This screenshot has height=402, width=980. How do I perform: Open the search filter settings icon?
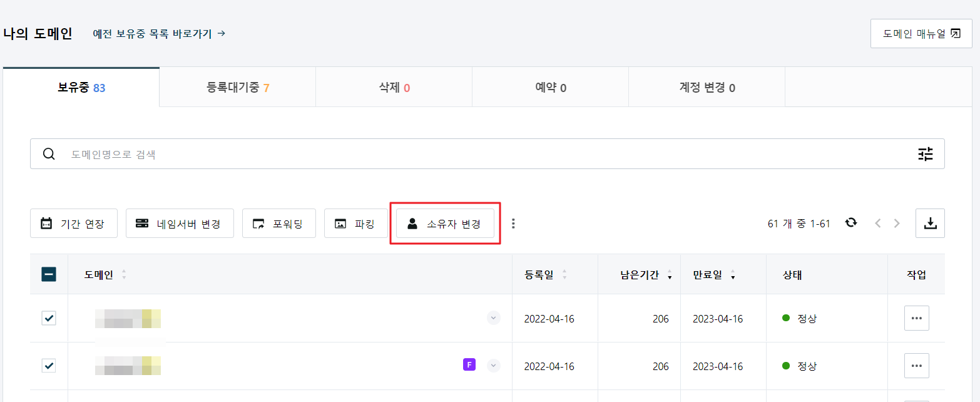(x=926, y=154)
